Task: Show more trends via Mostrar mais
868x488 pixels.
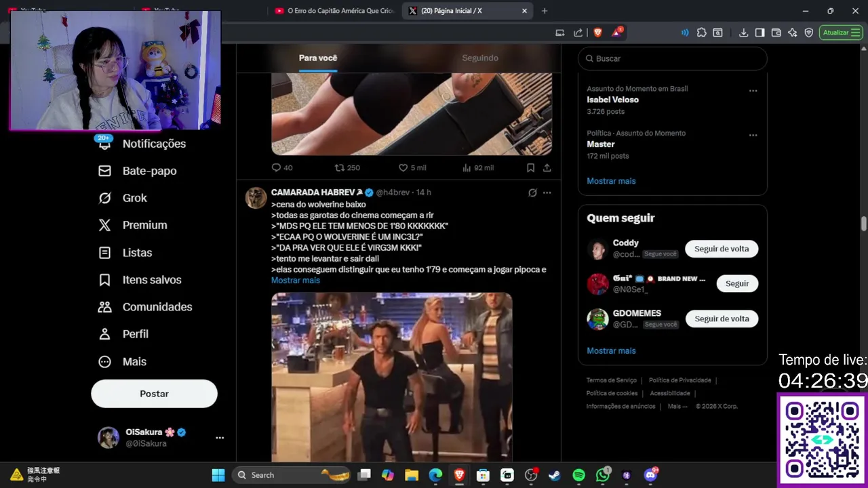Action: 611,181
